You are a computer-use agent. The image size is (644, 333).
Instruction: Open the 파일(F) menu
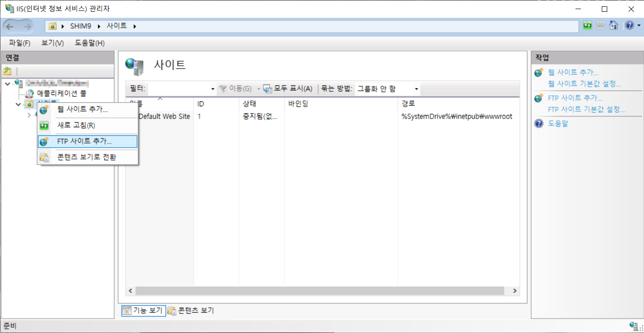point(20,43)
